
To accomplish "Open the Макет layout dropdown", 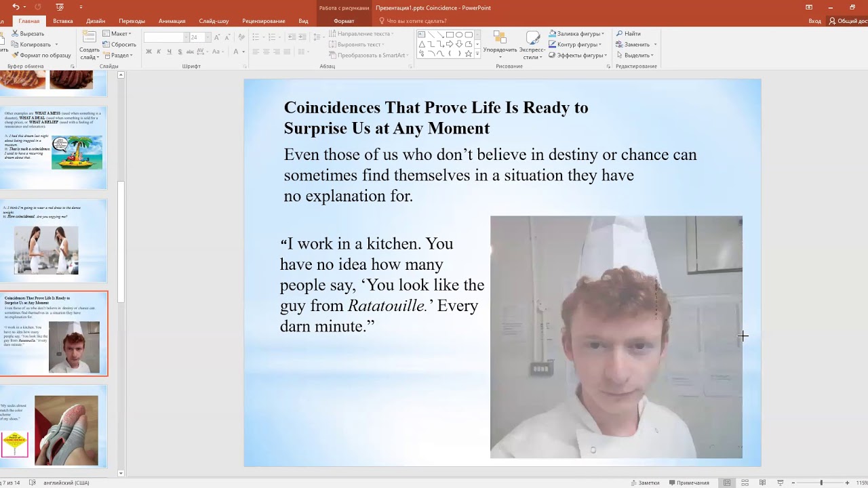I will (117, 33).
